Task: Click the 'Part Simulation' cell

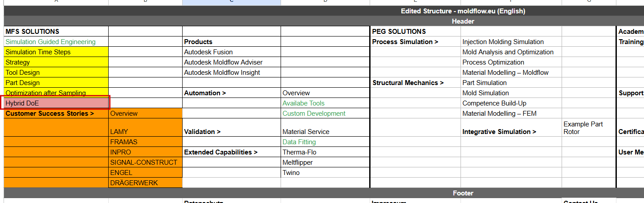Action: [511, 83]
